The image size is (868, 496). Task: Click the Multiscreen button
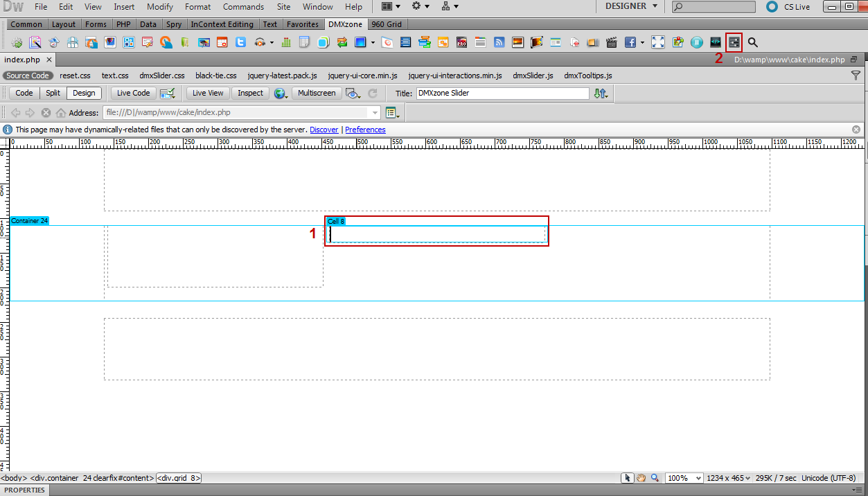point(316,93)
